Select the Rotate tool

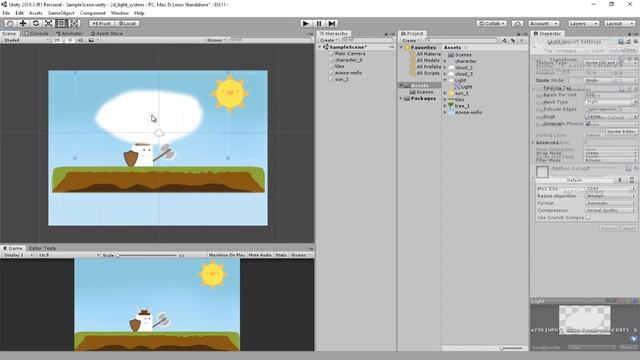pos(36,23)
